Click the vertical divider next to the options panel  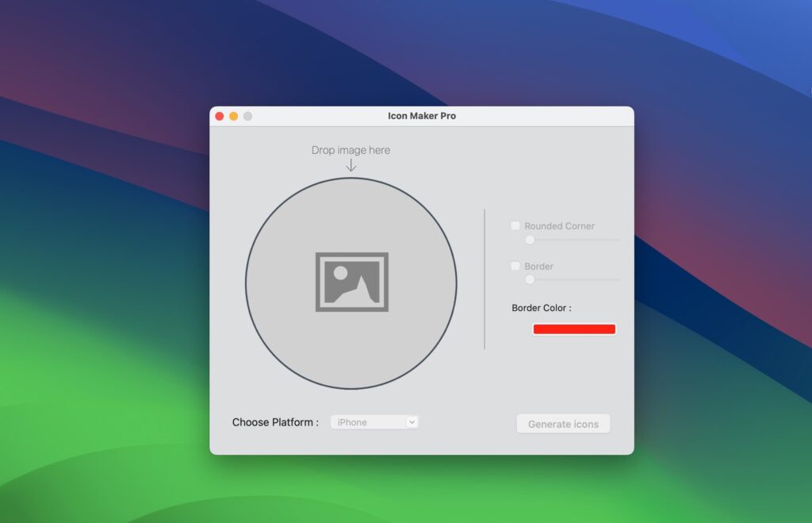point(485,278)
